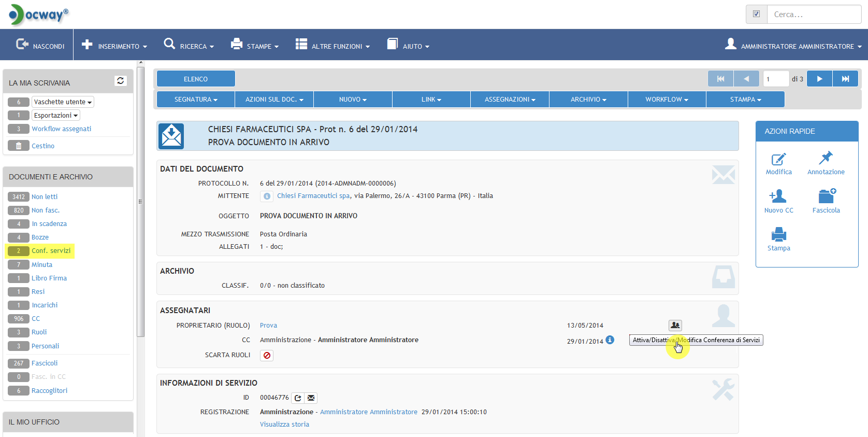Go to the next document page

click(x=819, y=79)
